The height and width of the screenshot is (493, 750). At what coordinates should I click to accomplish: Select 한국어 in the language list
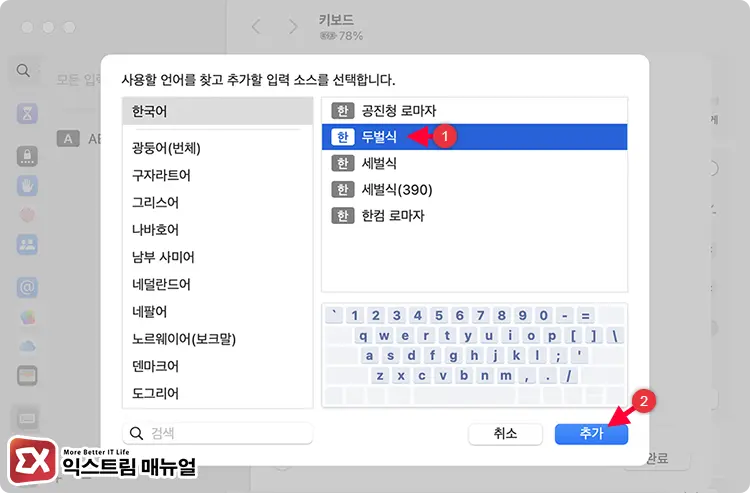coord(218,111)
